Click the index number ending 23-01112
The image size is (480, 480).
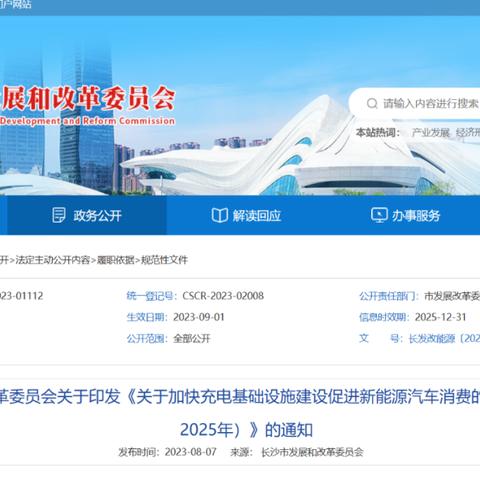tap(21, 296)
